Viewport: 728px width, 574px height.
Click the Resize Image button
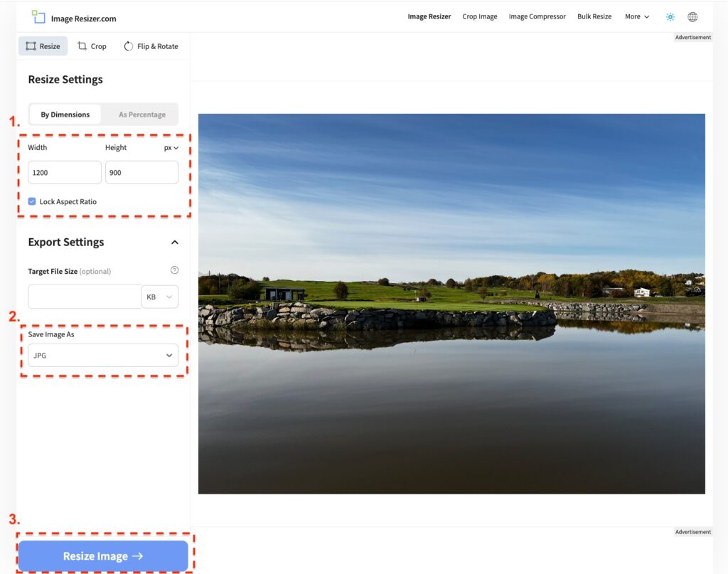click(103, 556)
